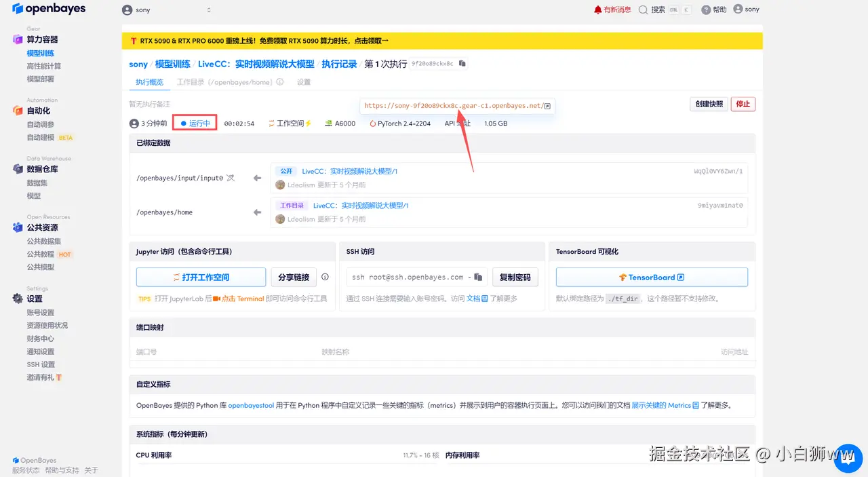Open 高性能计算 in the sidebar
Screen dimensions: 868x477
pos(44,66)
